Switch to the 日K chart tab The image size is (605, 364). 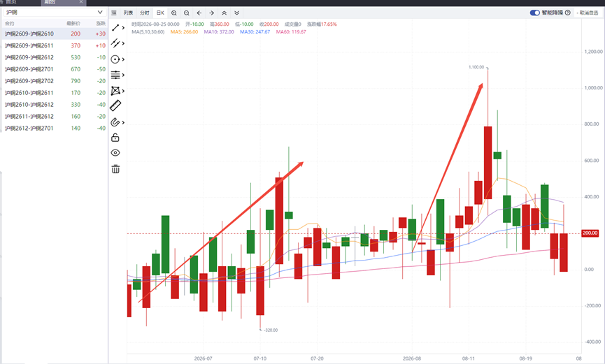point(160,13)
